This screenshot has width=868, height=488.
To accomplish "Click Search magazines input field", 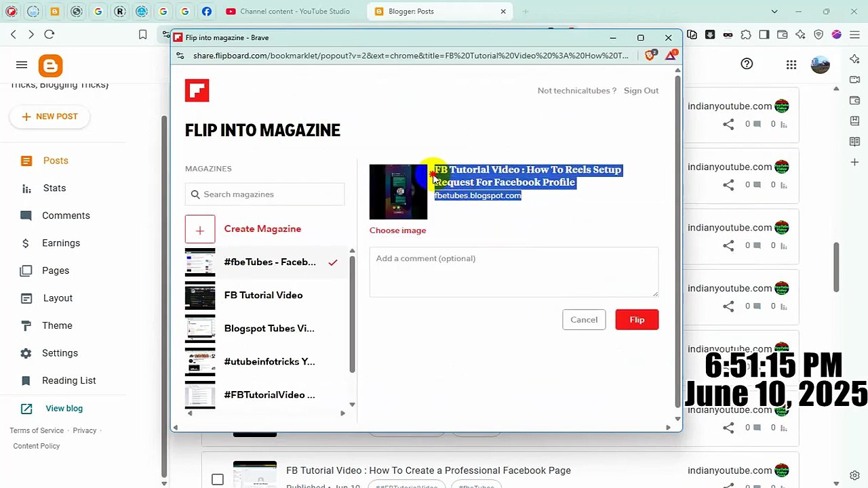I will coord(264,195).
